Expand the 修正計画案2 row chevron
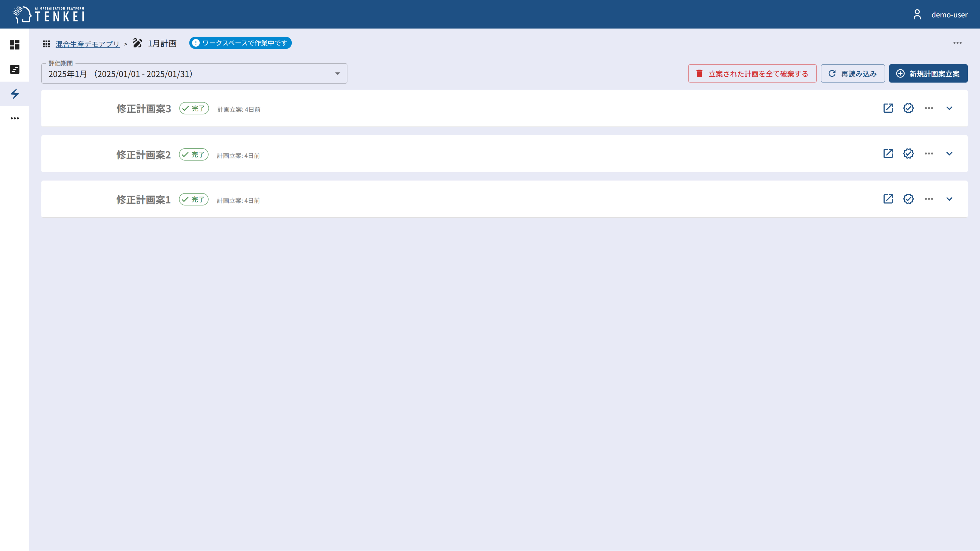Viewport: 980px width, 551px height. [949, 154]
